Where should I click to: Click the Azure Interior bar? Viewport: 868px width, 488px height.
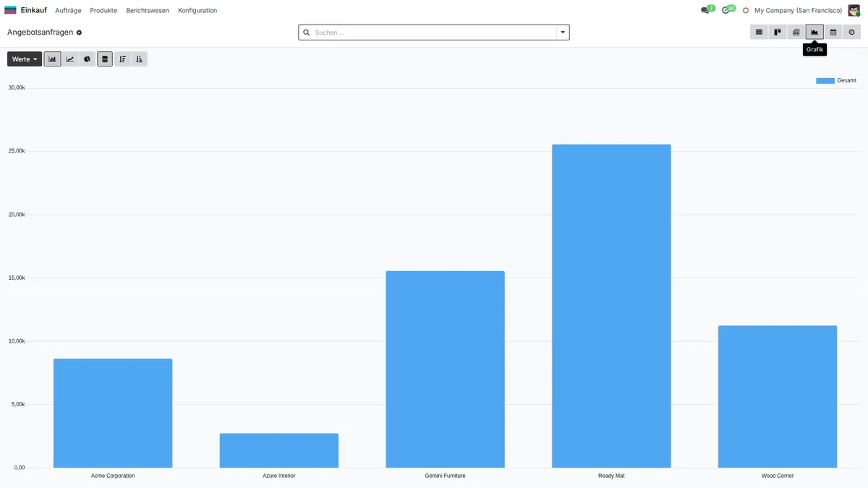point(279,450)
